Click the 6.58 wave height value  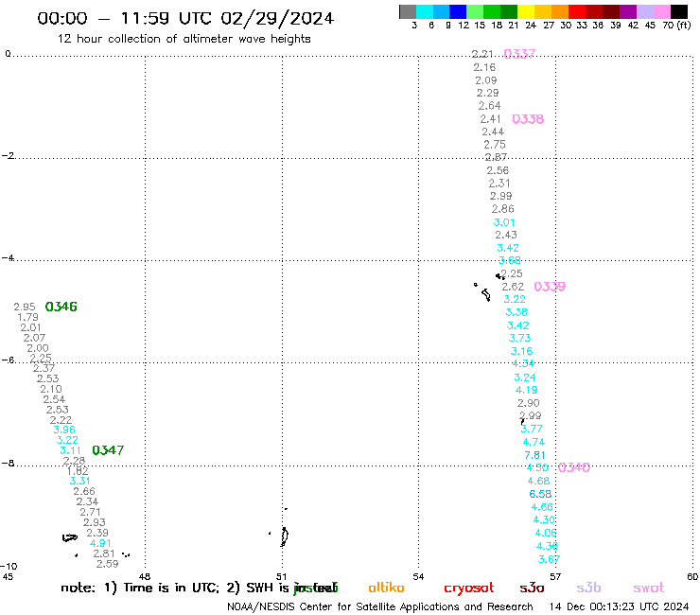[x=540, y=494]
